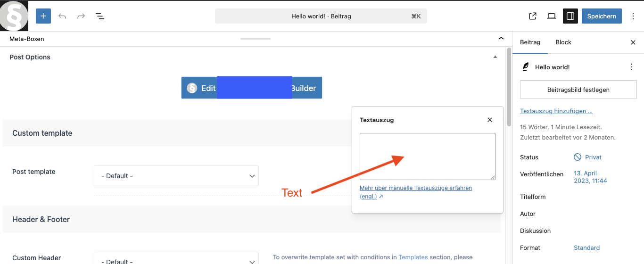Open Hello world! post actions menu
The width and height of the screenshot is (644, 264).
[631, 67]
